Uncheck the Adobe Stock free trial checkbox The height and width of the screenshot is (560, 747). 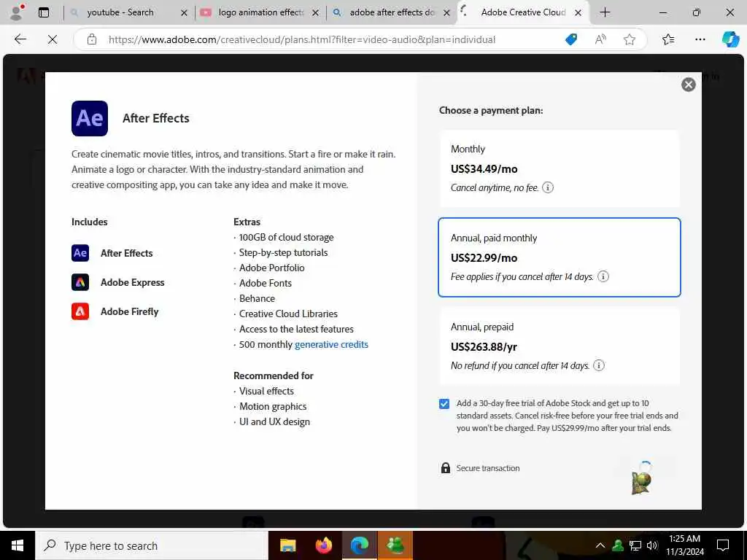tap(444, 404)
